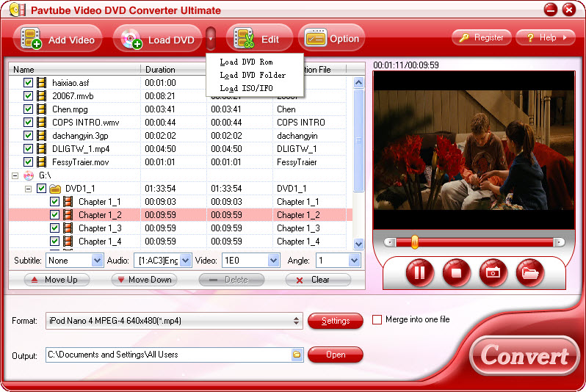586x392 pixels.
Task: Choose Load DVD Rom
Action: [246, 62]
